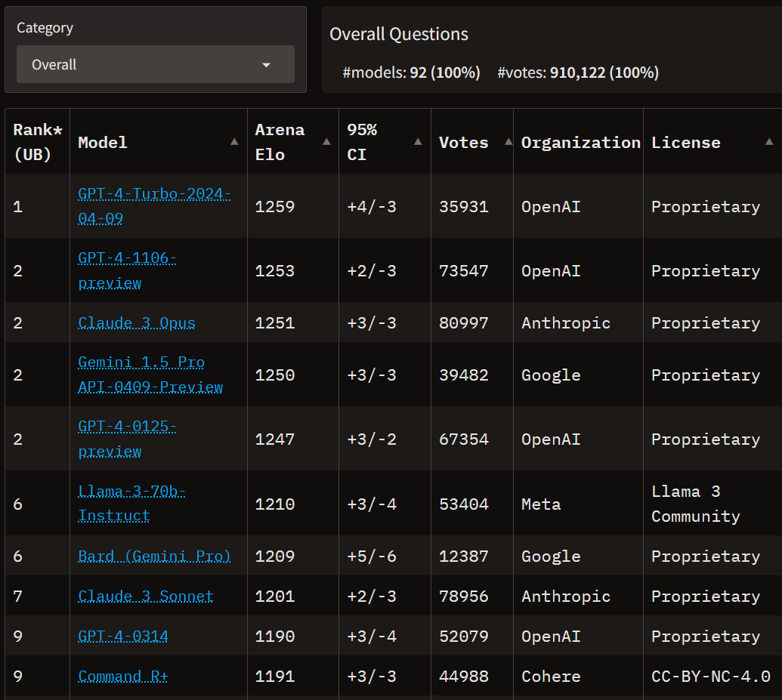The image size is (782, 700).
Task: Click Google in the Bard (Gemini Pro) row
Action: (x=551, y=556)
